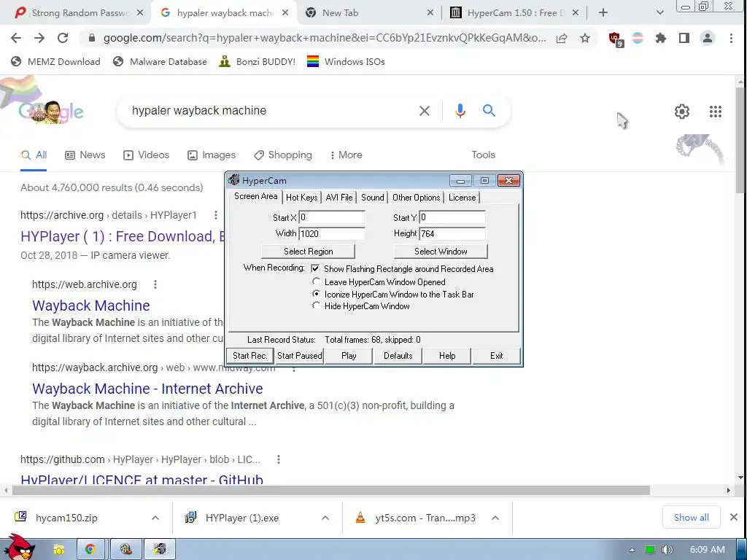747x560 pixels.
Task: Open the Extensions puzzle-piece menu
Action: pos(661,38)
